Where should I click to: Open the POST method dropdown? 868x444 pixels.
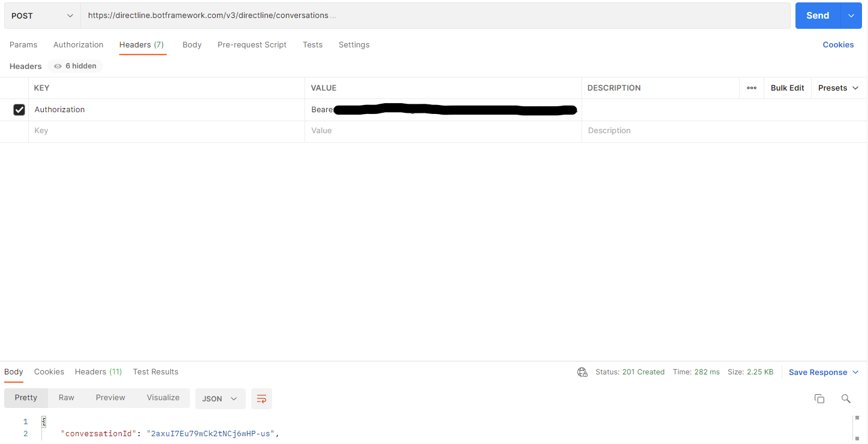[x=41, y=16]
